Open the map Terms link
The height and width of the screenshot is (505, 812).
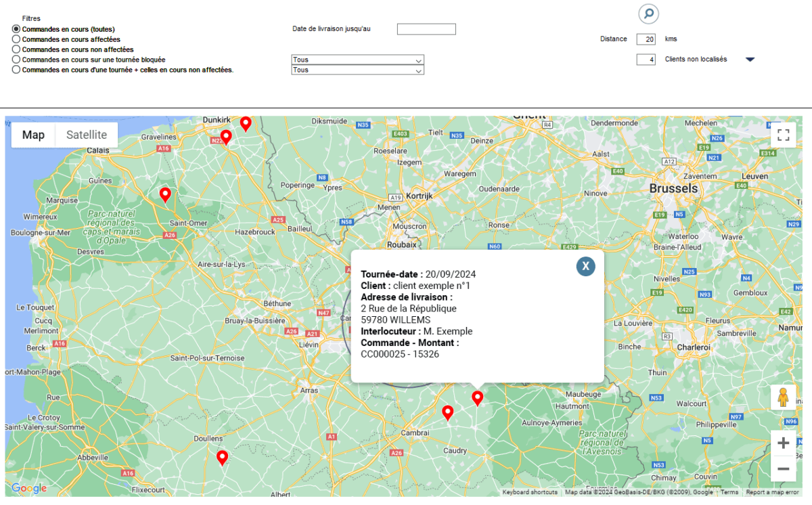point(729,492)
